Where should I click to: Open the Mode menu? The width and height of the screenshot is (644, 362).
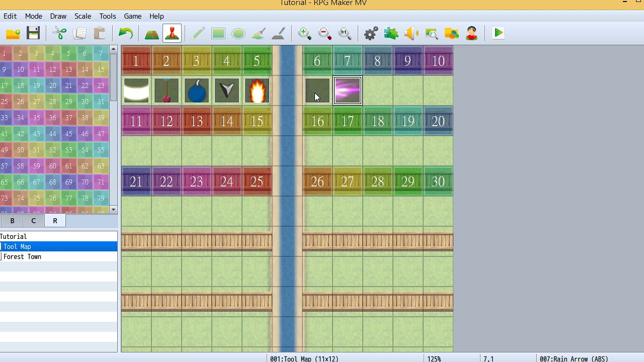pyautogui.click(x=34, y=16)
